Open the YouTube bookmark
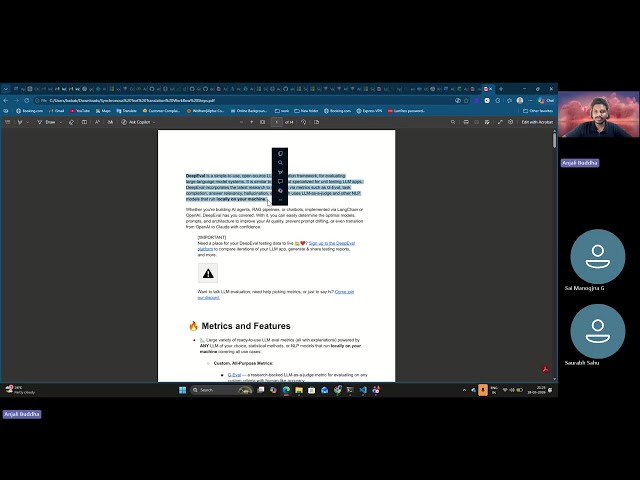Screen dimensions: 640x480 click(x=80, y=111)
